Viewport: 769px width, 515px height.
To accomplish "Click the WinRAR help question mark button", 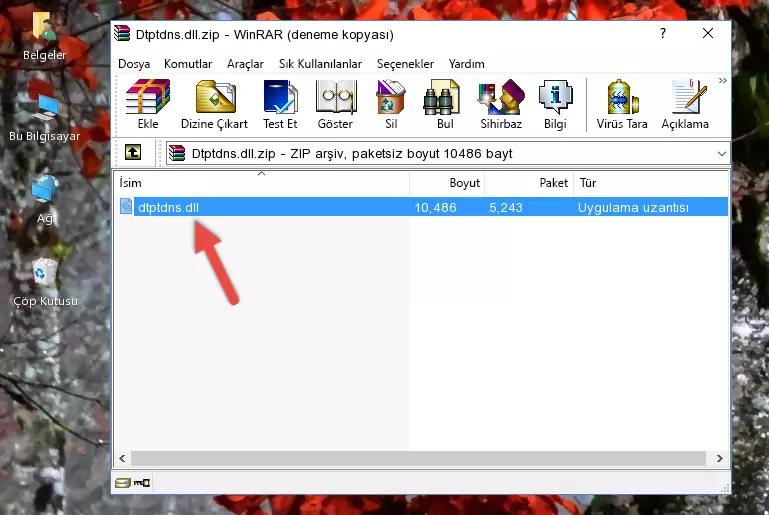I will click(663, 33).
